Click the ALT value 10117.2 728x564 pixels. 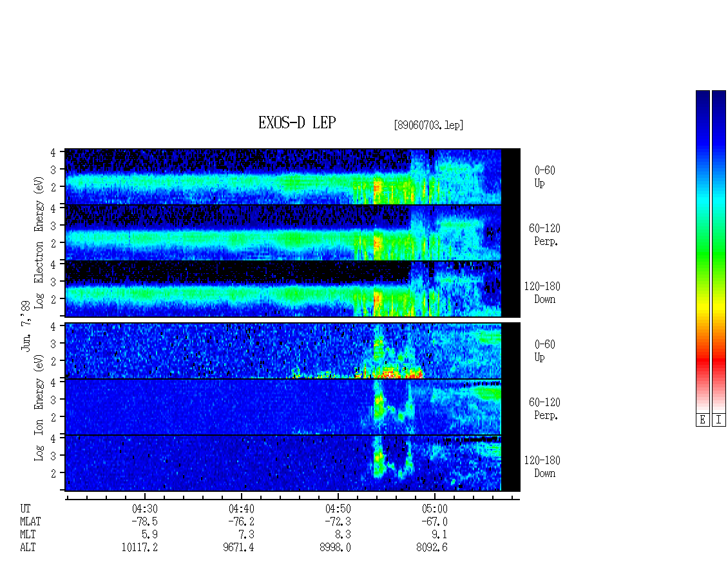point(140,548)
